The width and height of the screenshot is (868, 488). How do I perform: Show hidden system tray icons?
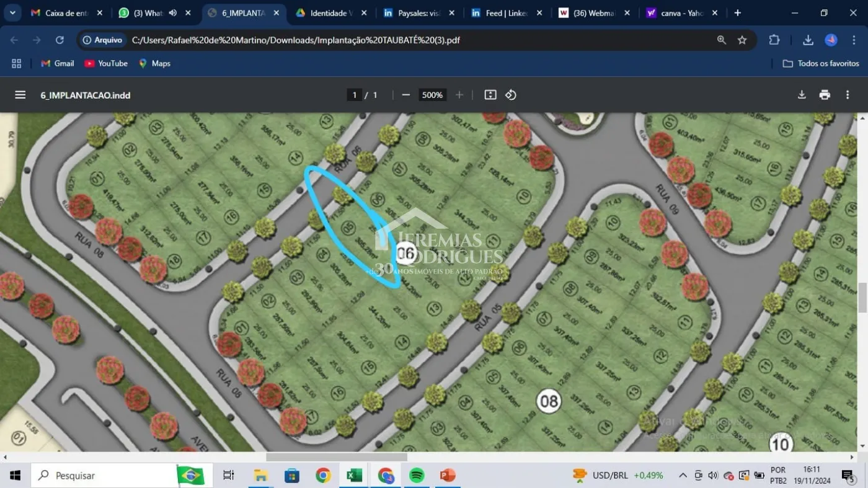pyautogui.click(x=683, y=476)
